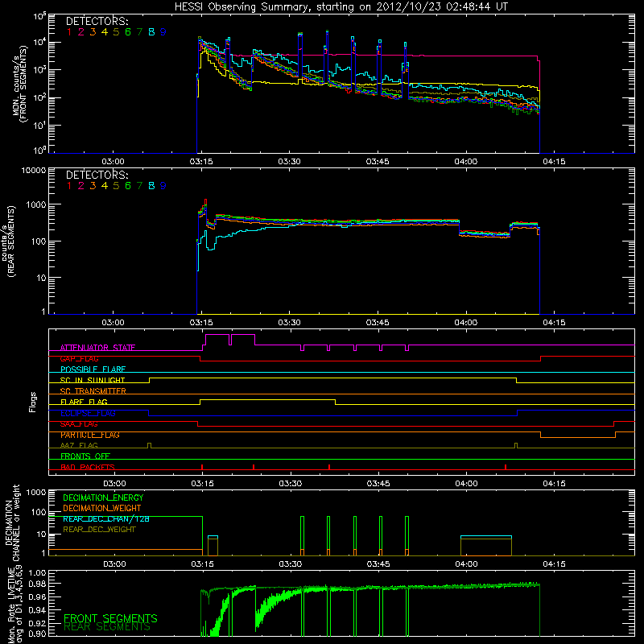Select detector 8 in front segments legend
644x644 pixels.
coord(151,32)
